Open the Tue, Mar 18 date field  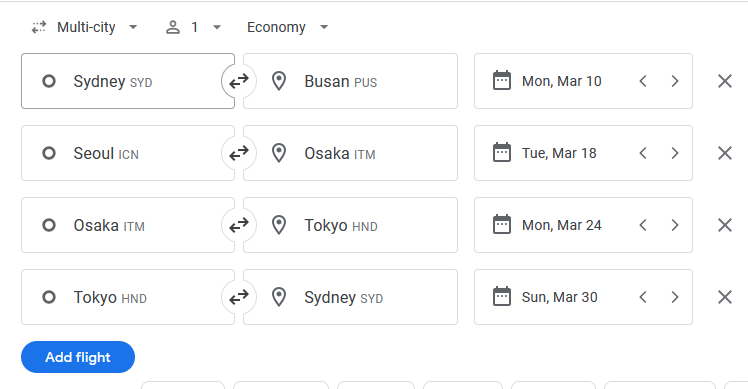point(553,153)
